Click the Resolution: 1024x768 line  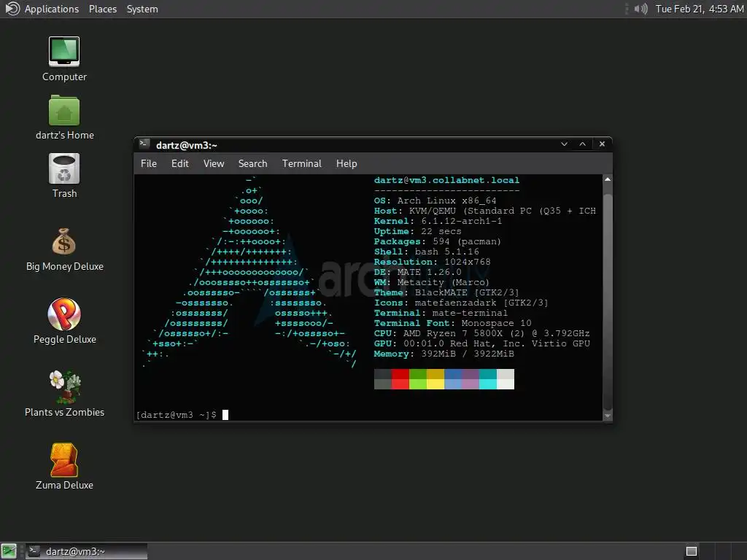coord(432,262)
